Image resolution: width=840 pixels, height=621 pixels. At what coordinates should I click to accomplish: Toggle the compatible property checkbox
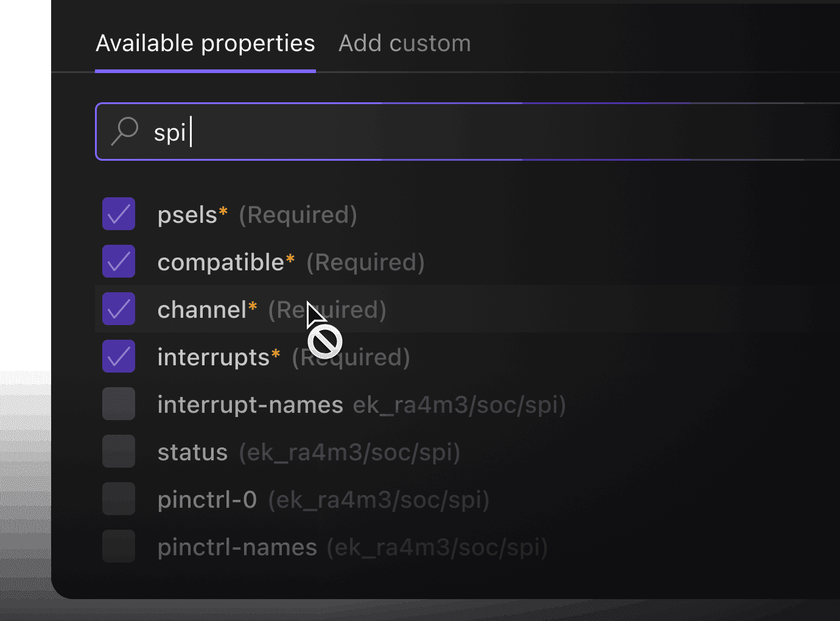pyautogui.click(x=119, y=261)
